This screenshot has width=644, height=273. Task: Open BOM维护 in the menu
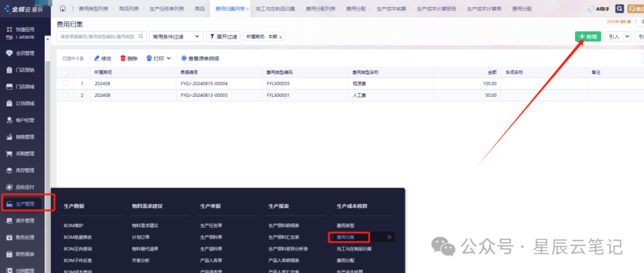pyautogui.click(x=73, y=226)
